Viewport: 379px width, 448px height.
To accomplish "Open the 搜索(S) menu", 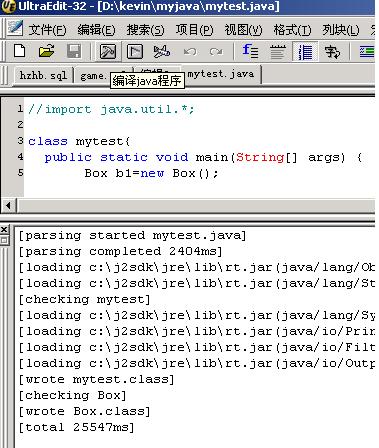I will click(145, 30).
